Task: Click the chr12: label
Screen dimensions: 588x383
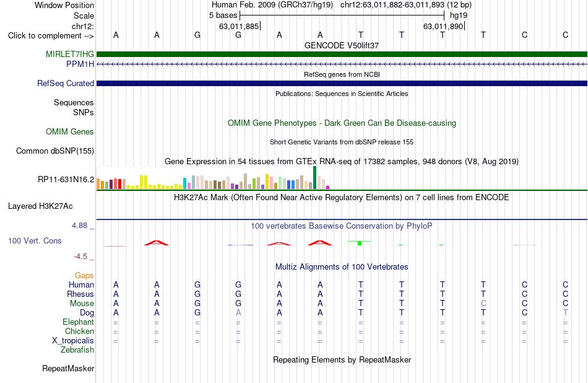Action: point(83,26)
